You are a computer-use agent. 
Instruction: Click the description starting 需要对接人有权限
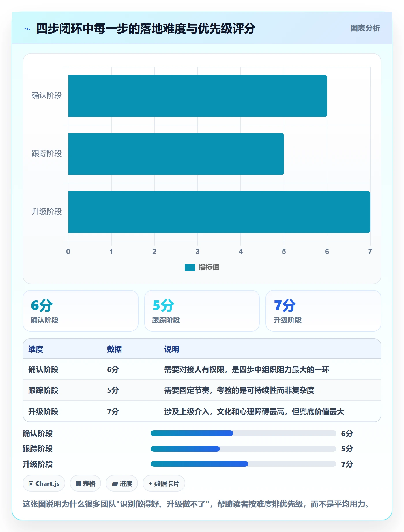tap(247, 369)
